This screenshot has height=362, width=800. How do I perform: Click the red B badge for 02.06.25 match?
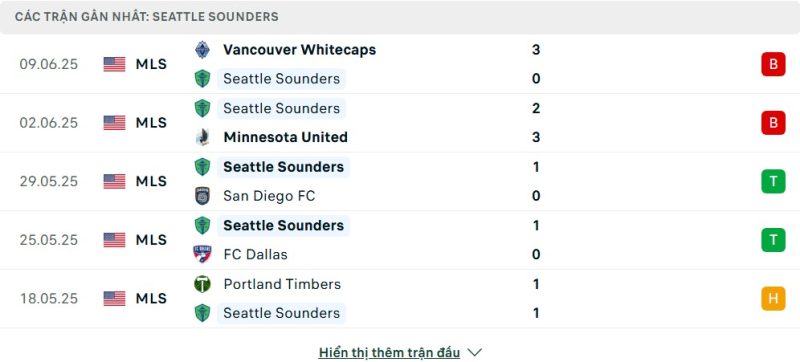pyautogui.click(x=773, y=123)
